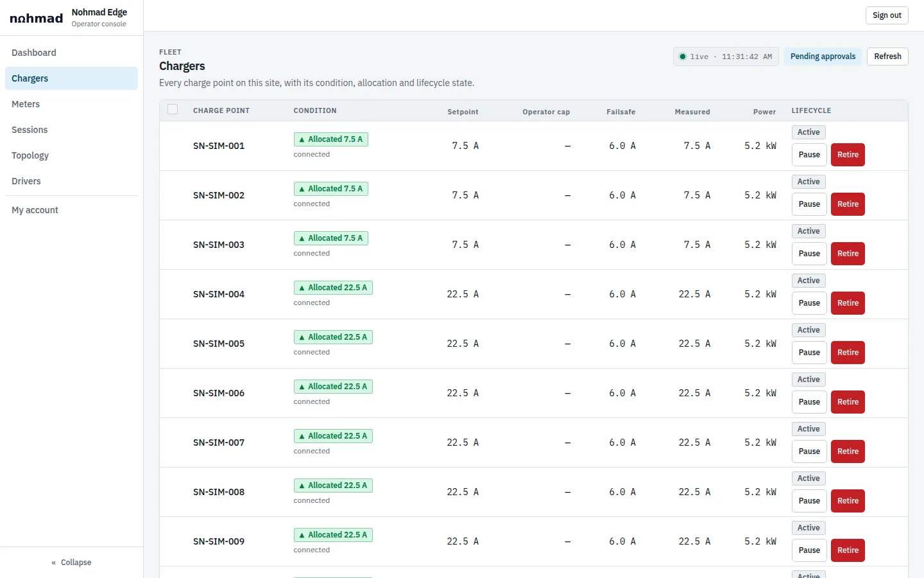Screen dimensions: 924x578
Task: Select the SN-SIM-007 charge point name
Action: tap(219, 442)
